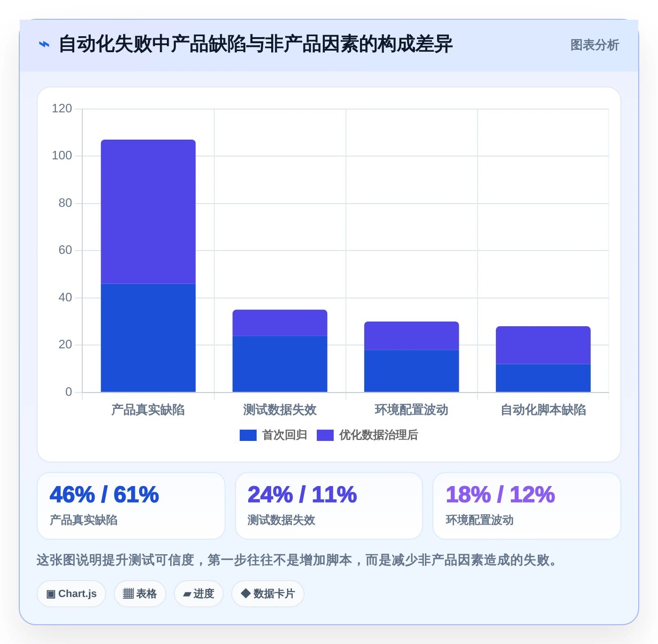Click the 100 y-axis tick label
The image size is (658, 644).
coord(62,156)
